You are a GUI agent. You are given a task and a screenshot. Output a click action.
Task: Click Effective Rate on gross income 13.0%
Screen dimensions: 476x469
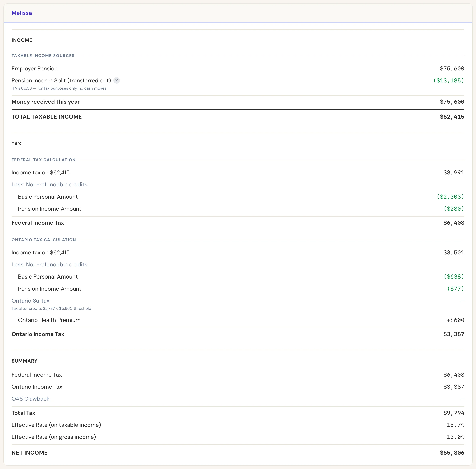[x=455, y=437]
